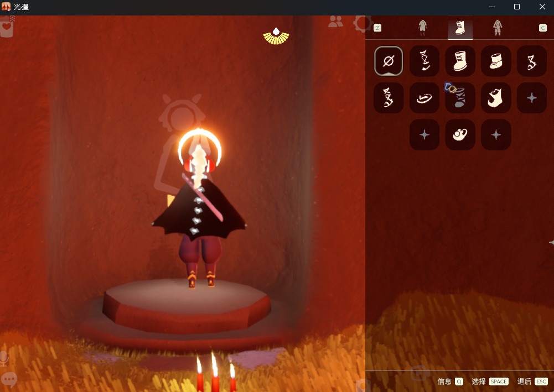Choose the small strappy sandal in first row
Viewport: 554px width, 392px height.
pyautogui.click(x=532, y=61)
